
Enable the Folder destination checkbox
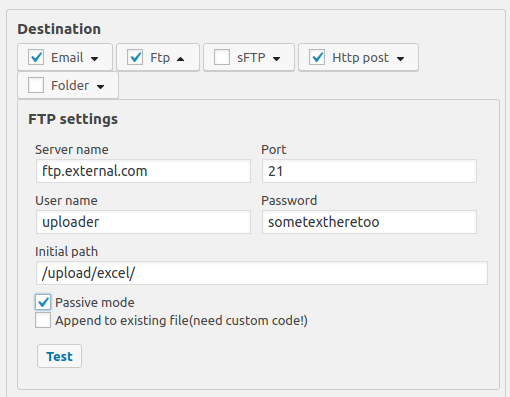(36, 85)
